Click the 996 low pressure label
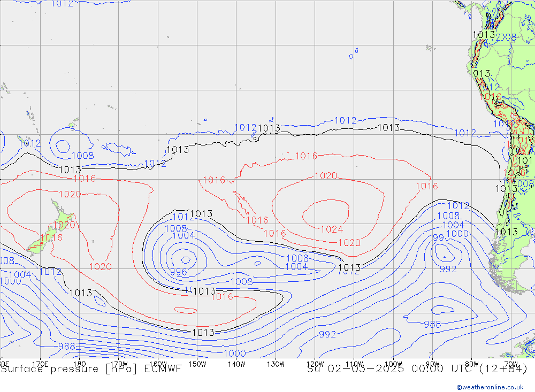535x392 pixels. [179, 272]
